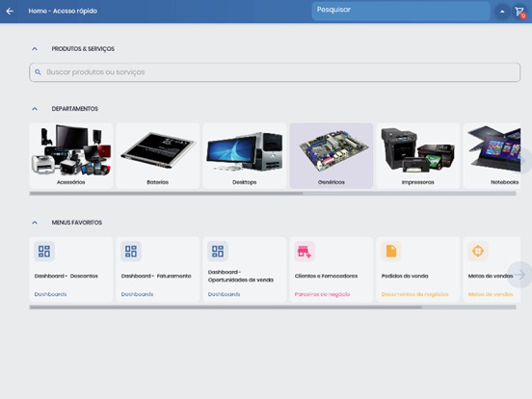The width and height of the screenshot is (532, 399).
Task: Open Clientes e Fornecedores favorite
Action: click(x=332, y=270)
